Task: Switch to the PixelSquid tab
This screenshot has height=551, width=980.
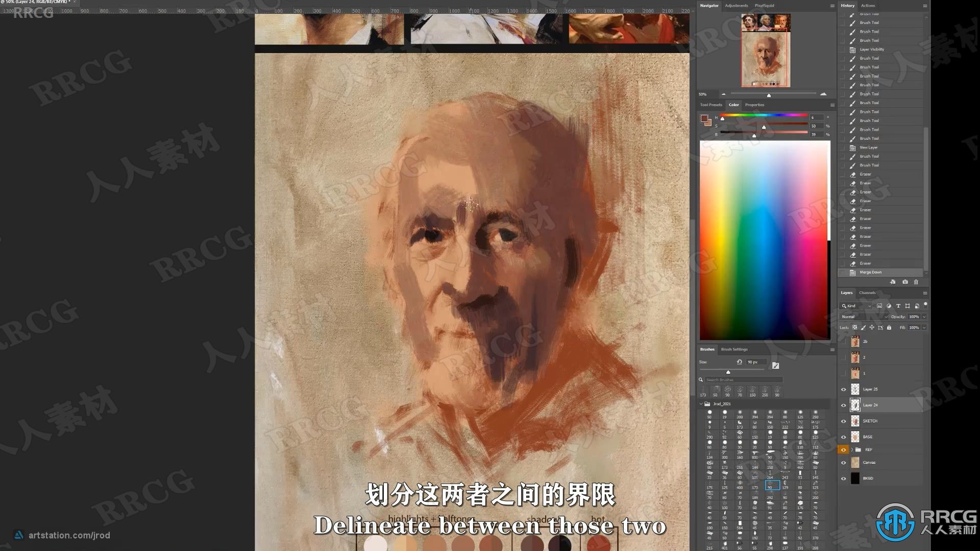Action: 764,6
